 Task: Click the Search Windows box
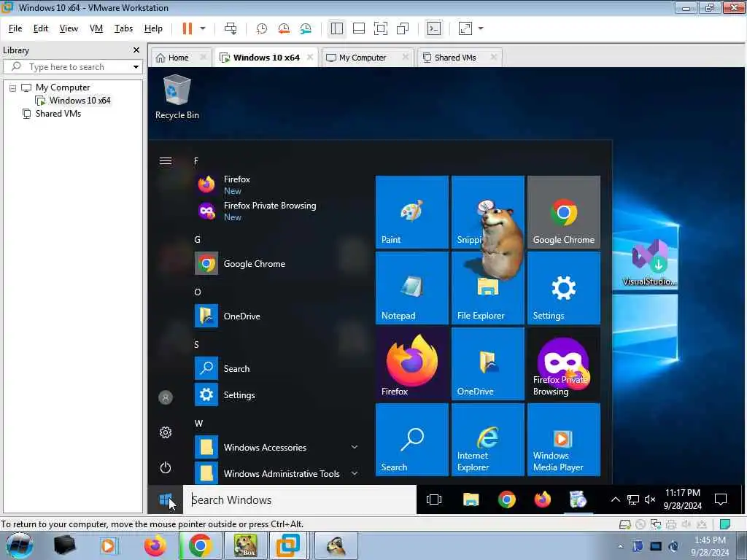[x=300, y=500]
